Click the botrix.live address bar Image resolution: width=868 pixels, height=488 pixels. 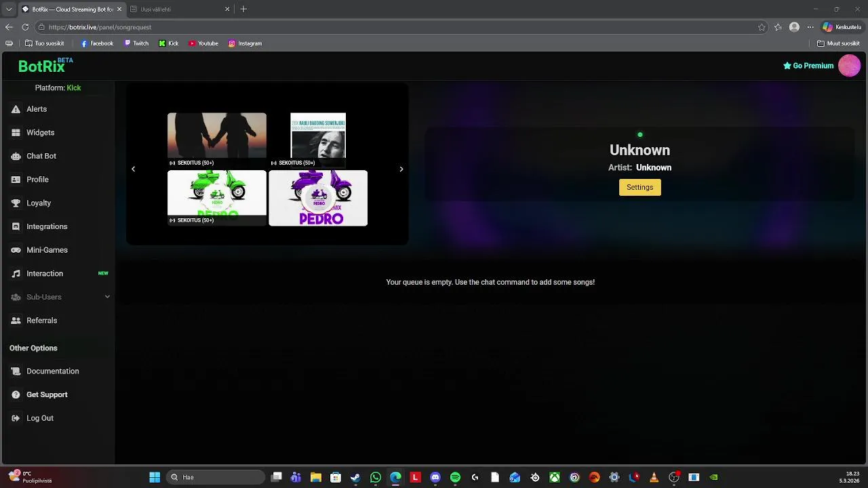(x=400, y=27)
